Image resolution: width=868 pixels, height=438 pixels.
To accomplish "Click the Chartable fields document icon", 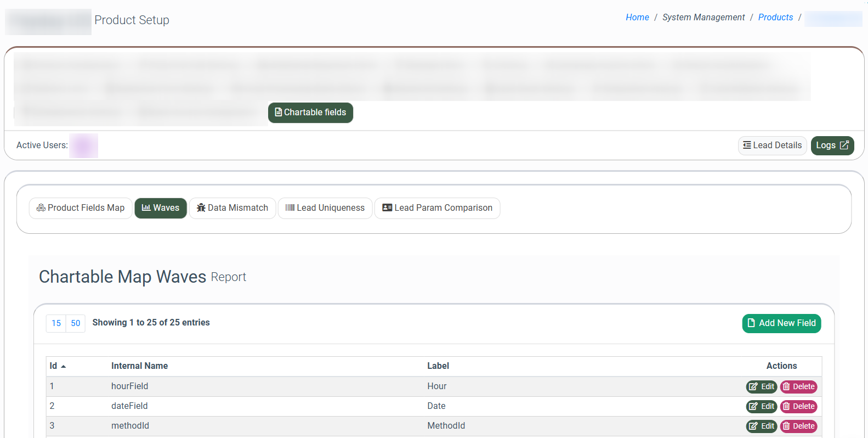I will tap(278, 113).
